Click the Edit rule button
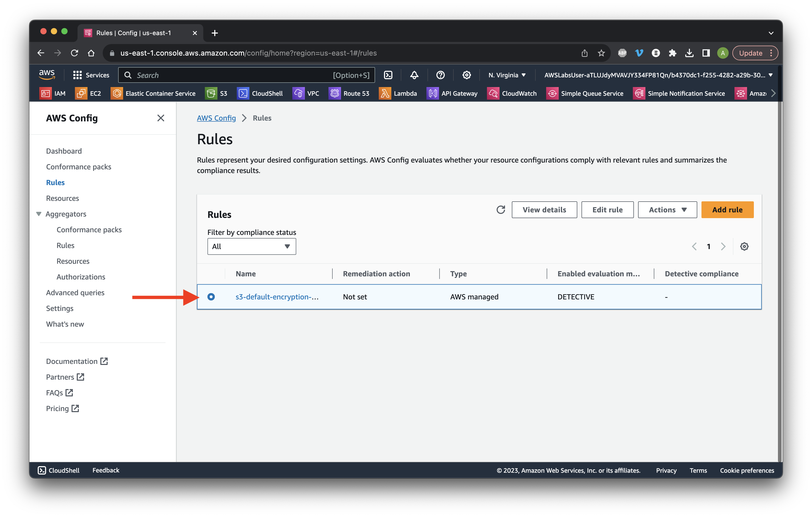The image size is (812, 517). (607, 209)
